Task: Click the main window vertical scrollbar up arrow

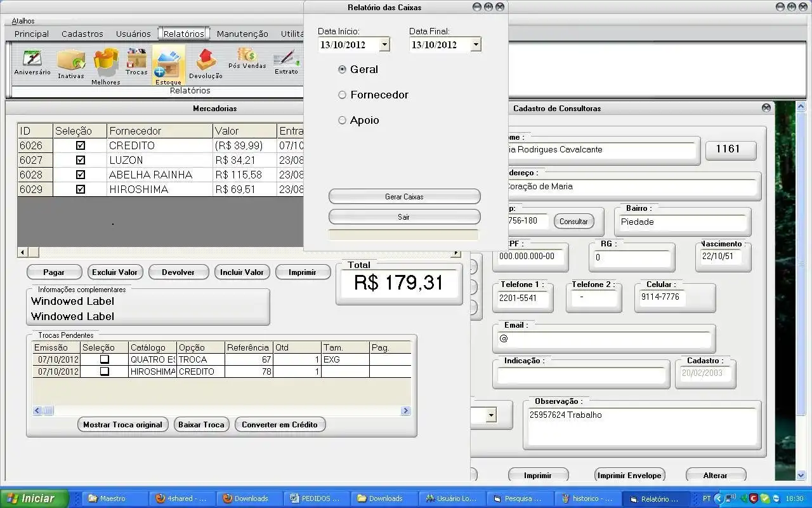Action: click(x=801, y=107)
